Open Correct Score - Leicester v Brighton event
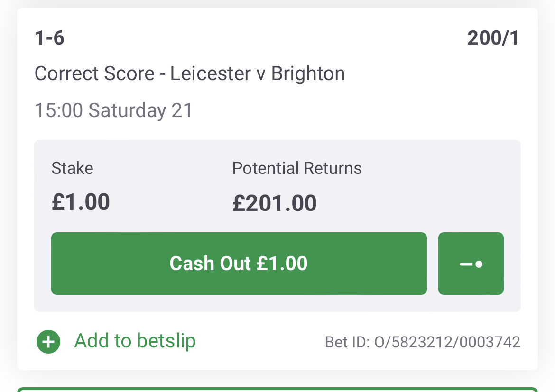 click(190, 73)
